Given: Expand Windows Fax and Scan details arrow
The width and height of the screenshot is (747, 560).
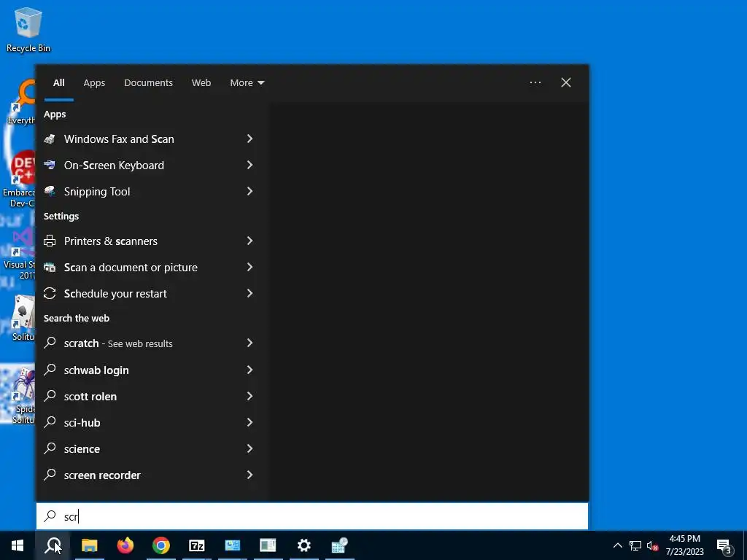Looking at the screenshot, I should pyautogui.click(x=249, y=139).
